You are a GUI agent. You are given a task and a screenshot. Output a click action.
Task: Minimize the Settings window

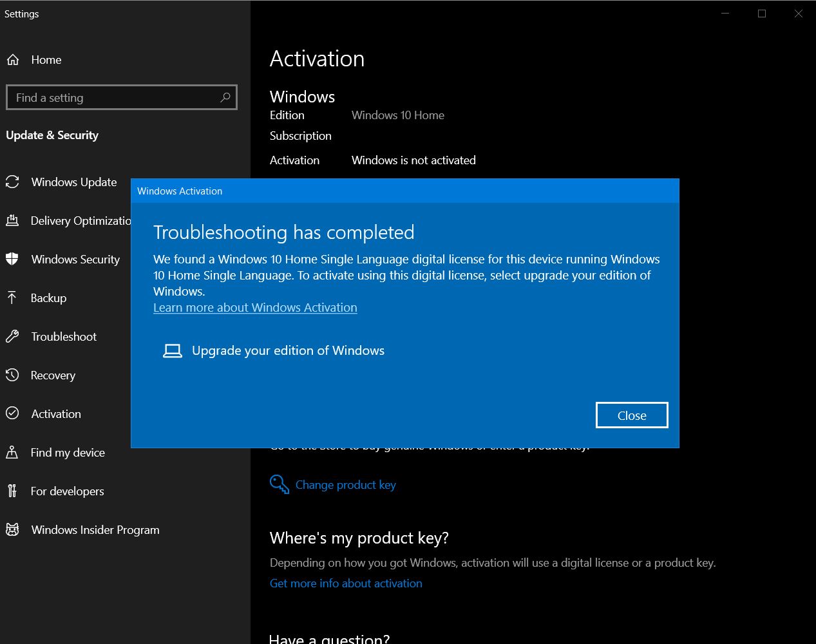[x=725, y=14]
